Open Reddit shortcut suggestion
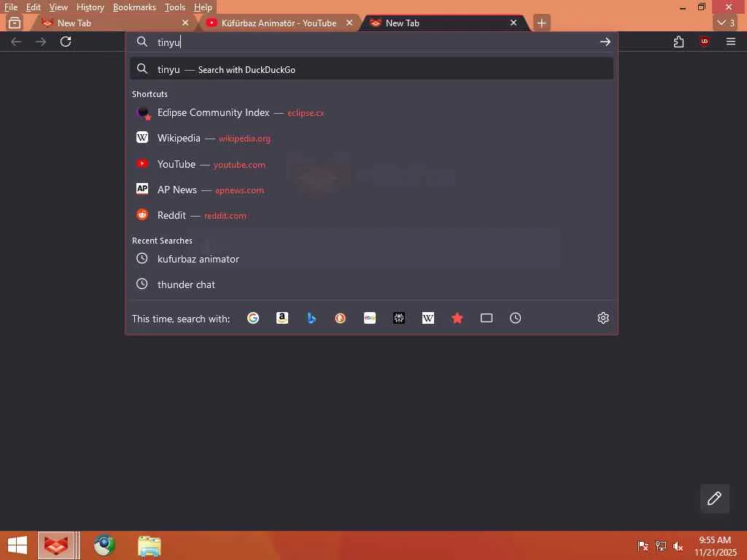The height and width of the screenshot is (560, 747). click(x=371, y=215)
